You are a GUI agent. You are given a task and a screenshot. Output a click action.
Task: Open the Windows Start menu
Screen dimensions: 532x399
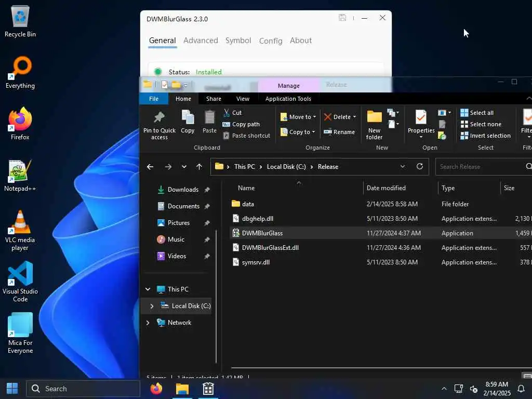tap(12, 389)
